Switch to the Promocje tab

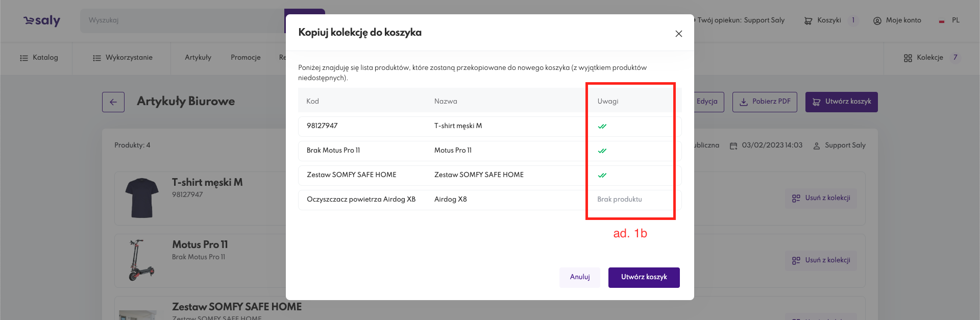pos(246,58)
